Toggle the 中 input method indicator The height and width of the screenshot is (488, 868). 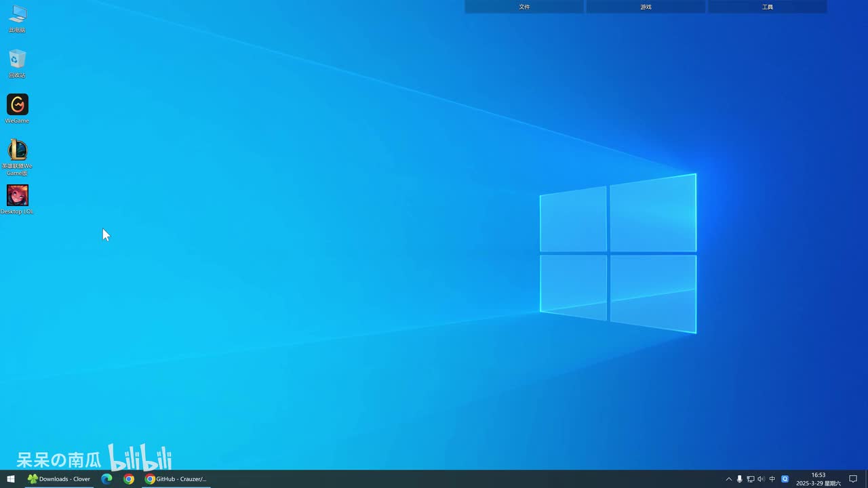click(772, 479)
